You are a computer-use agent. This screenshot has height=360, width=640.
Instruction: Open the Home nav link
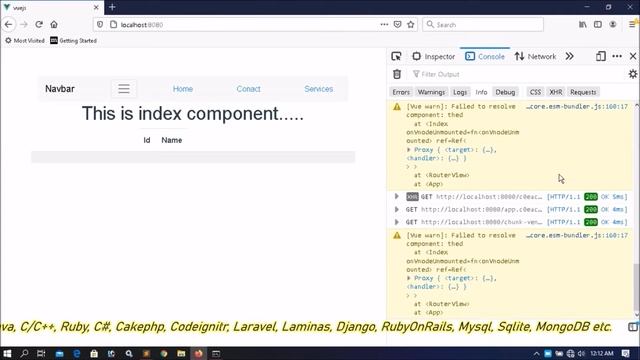(182, 89)
